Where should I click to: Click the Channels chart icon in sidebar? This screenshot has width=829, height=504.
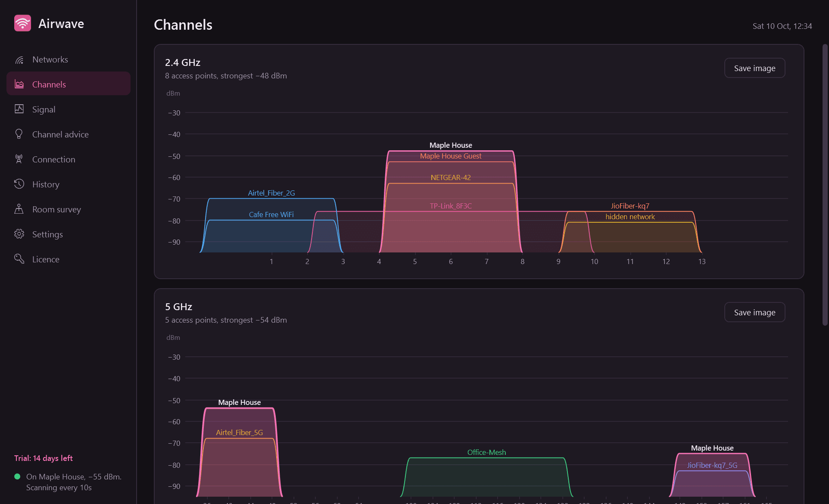pos(19,84)
